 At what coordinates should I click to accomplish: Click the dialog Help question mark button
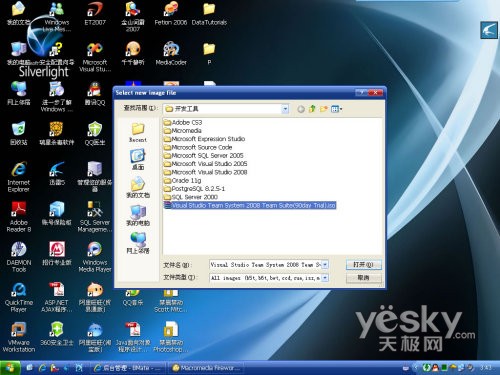pyautogui.click(x=361, y=92)
